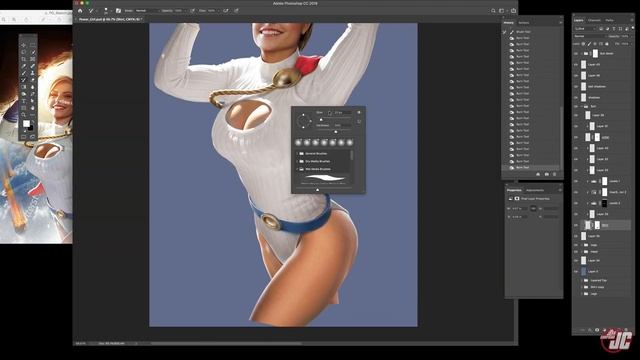The height and width of the screenshot is (360, 640).
Task: Click the brush Size value field
Action: point(342,113)
